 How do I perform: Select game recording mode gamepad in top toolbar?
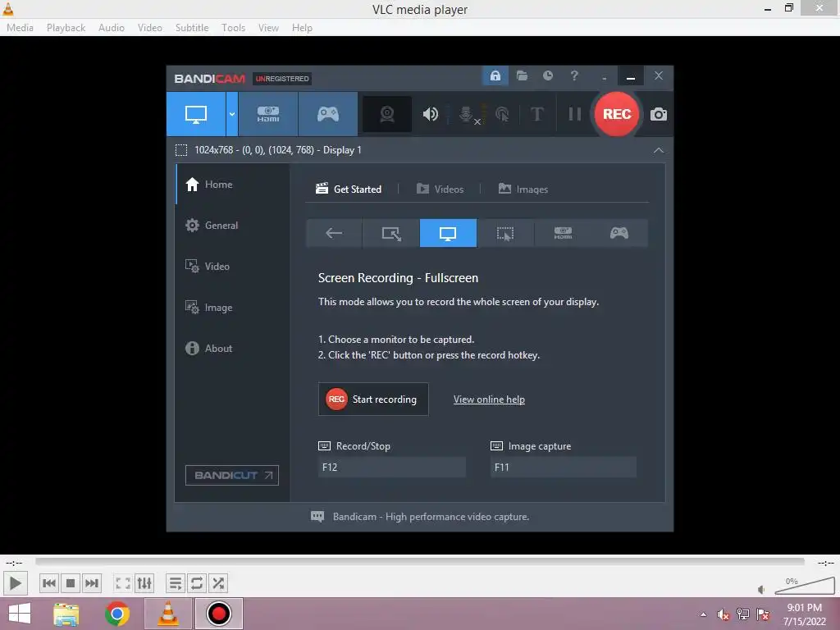(328, 114)
